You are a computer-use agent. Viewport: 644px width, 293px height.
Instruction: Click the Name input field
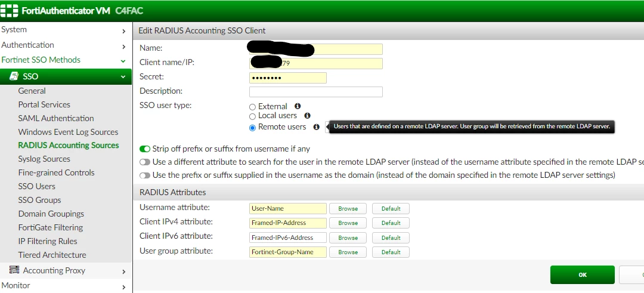coord(316,49)
